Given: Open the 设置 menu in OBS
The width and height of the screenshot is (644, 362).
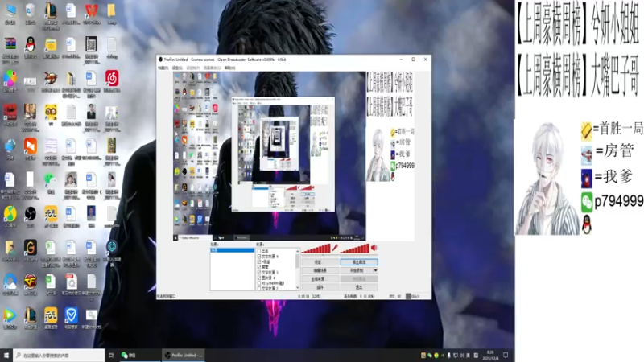Looking at the screenshot, I should pyautogui.click(x=177, y=68).
